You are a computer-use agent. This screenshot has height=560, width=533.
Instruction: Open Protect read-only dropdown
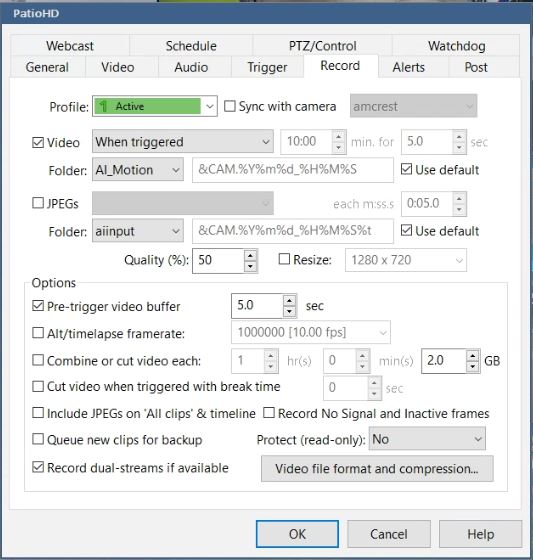[427, 439]
